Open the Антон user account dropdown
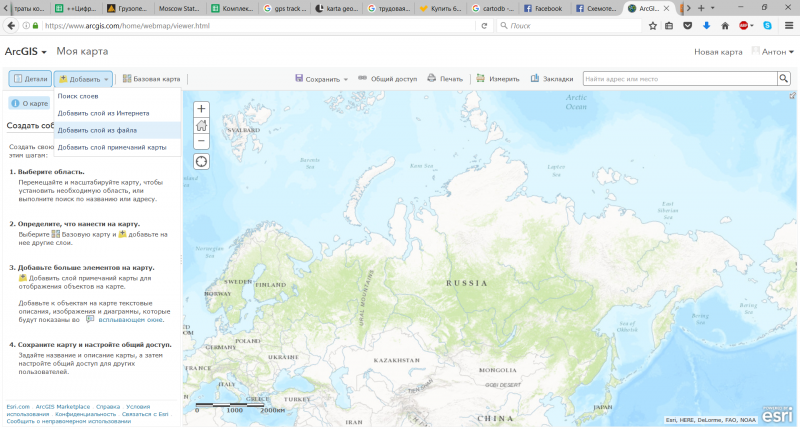This screenshot has height=429, width=800. coord(772,51)
